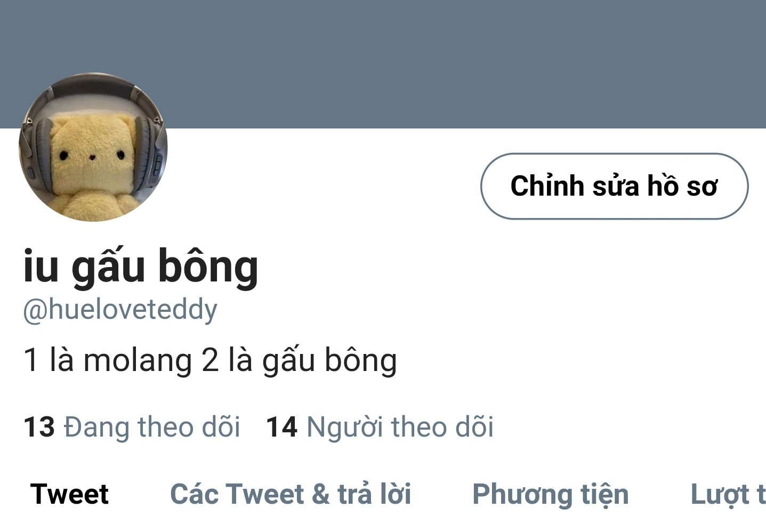Switch to the Phương tiện tab
This screenshot has height=532, width=766.
(551, 494)
